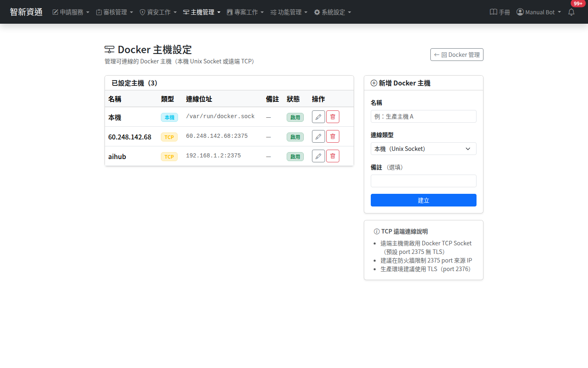Click the TCP badge in the aihub row
588x368 pixels.
click(x=169, y=157)
